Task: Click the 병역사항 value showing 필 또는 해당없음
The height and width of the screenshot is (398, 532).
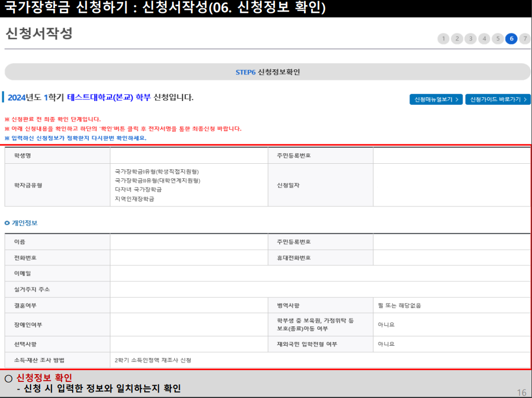Action: pos(399,305)
